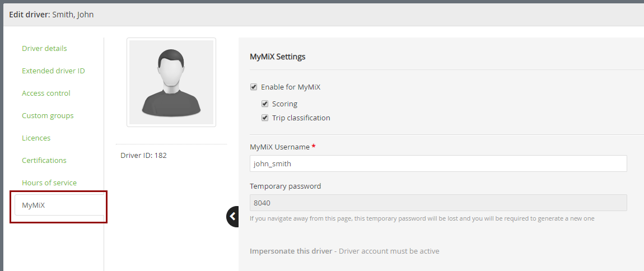Click the MyMiX Username label
This screenshot has height=271, width=644.
[x=279, y=147]
